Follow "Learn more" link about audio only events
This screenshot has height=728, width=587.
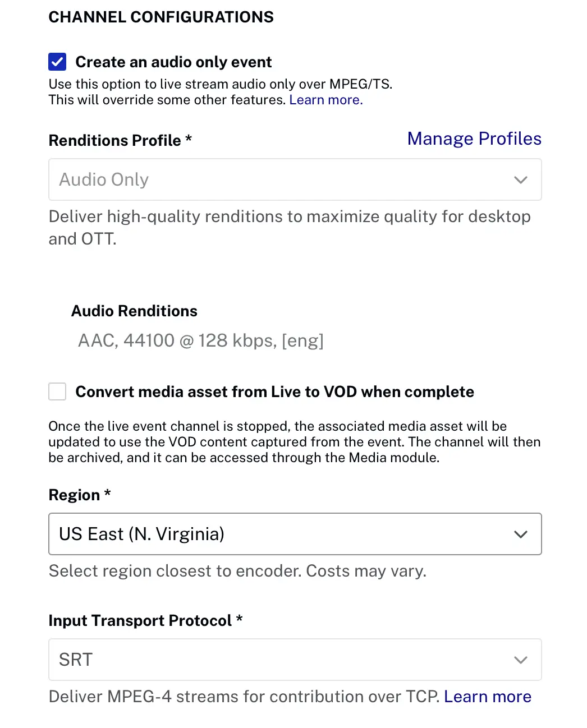[325, 100]
